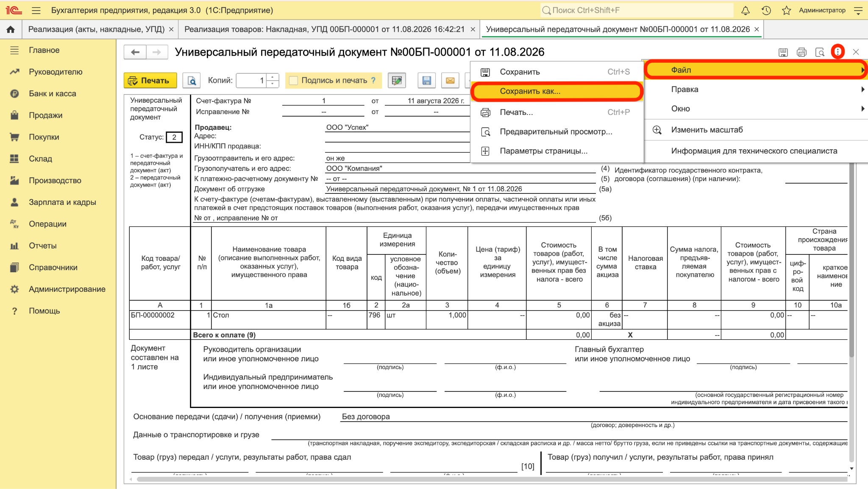Click the help question mark next to Подпись и печать

click(373, 80)
